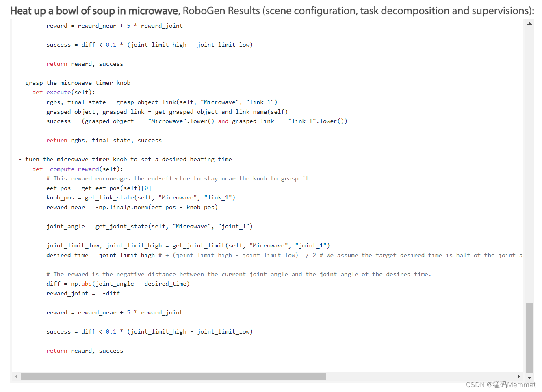Click the line "eef_pos = get_eef_pos(self)[0]"
The image size is (542, 392).
99,188
